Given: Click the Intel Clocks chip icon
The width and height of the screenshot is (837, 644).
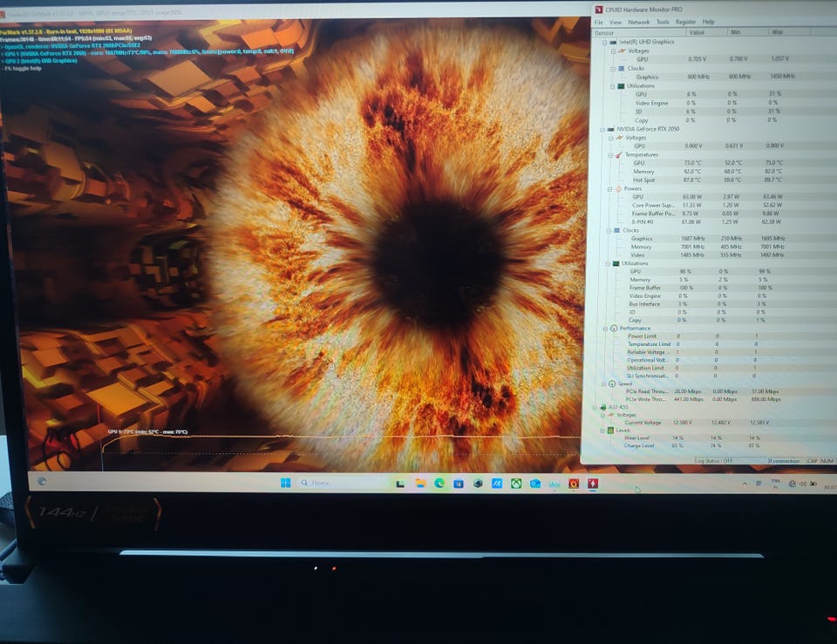Looking at the screenshot, I should pyautogui.click(x=622, y=69).
